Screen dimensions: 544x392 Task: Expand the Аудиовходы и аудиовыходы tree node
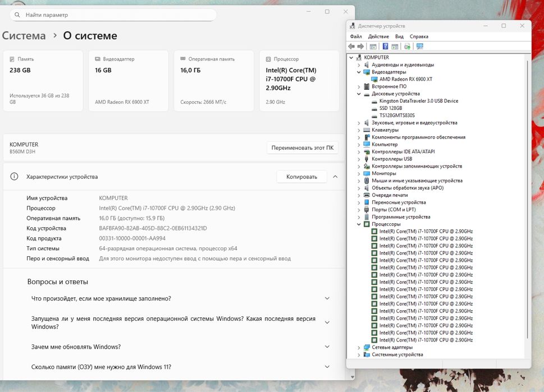click(x=359, y=65)
